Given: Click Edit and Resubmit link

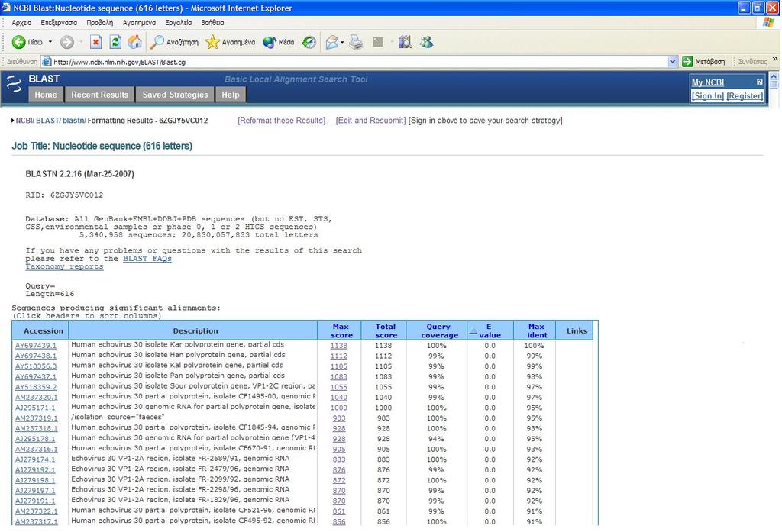Looking at the screenshot, I should [x=371, y=121].
